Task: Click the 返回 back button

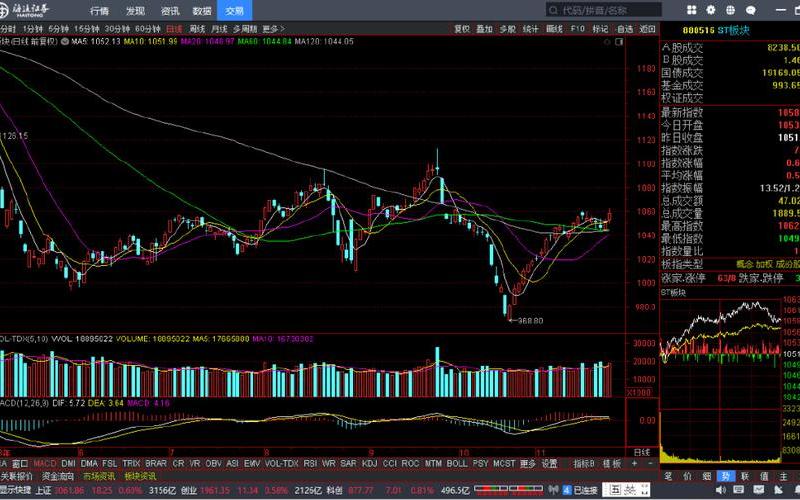Action: (x=646, y=30)
